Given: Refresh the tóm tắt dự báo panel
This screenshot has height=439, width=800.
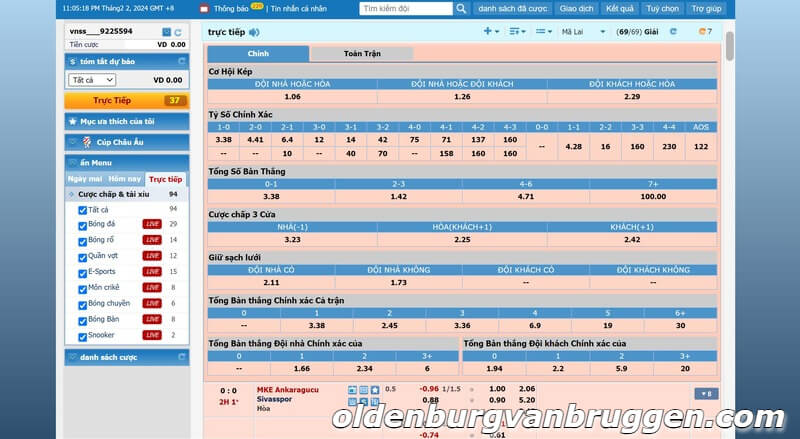Looking at the screenshot, I should 179,62.
